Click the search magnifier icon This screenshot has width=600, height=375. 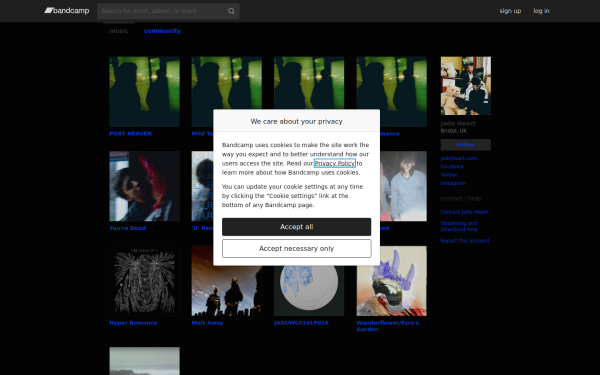click(x=231, y=11)
